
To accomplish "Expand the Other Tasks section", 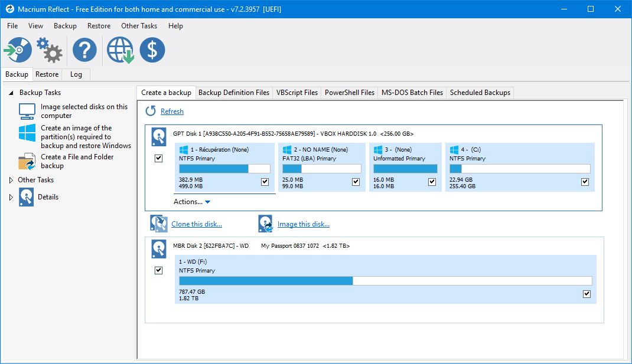I will (11, 180).
